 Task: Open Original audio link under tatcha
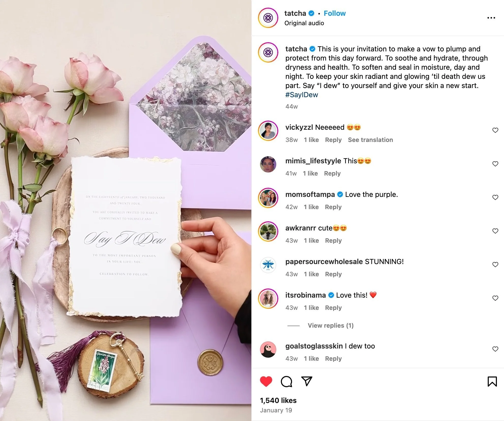[304, 23]
